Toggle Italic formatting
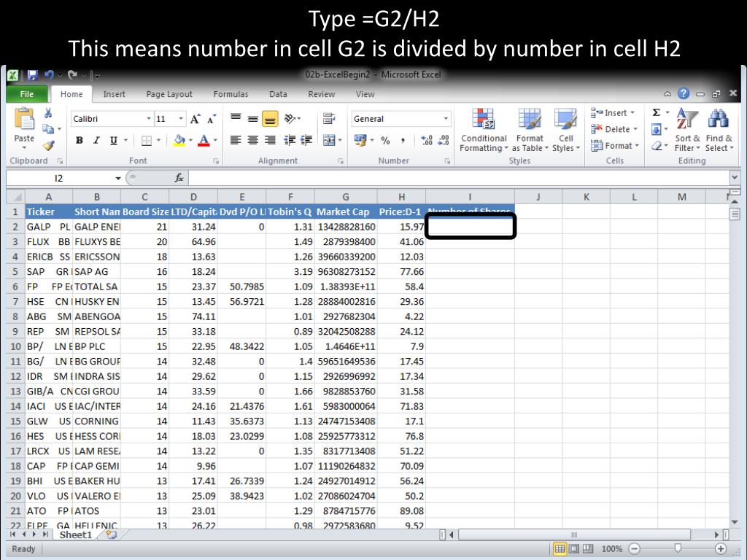Screen dimensions: 747x560 (96, 141)
